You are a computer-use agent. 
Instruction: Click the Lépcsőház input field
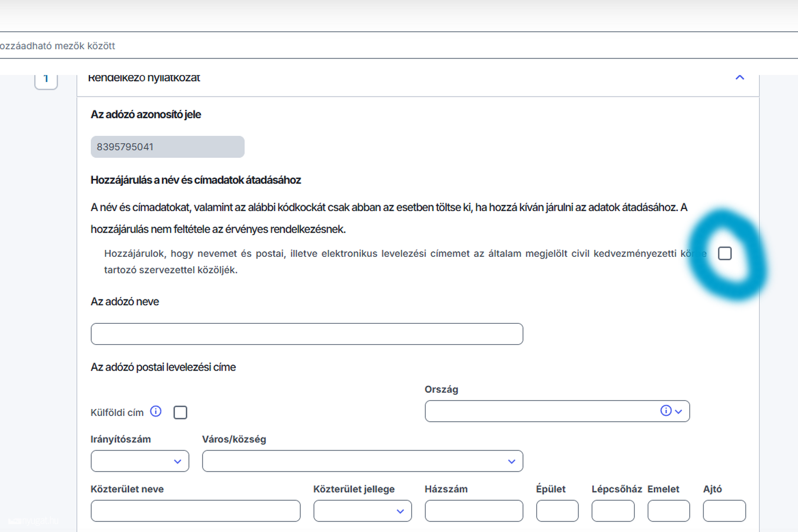pyautogui.click(x=613, y=511)
